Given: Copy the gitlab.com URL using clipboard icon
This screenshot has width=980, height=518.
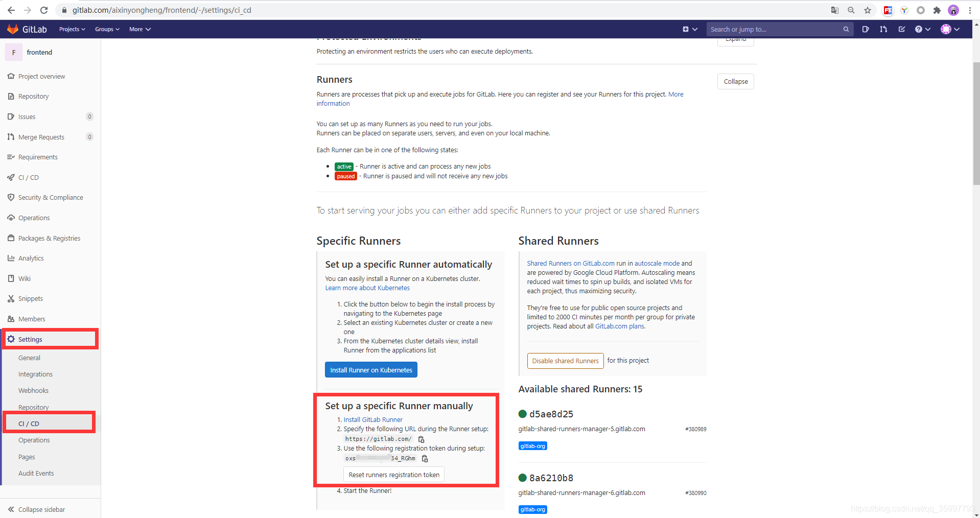Looking at the screenshot, I should click(x=421, y=439).
